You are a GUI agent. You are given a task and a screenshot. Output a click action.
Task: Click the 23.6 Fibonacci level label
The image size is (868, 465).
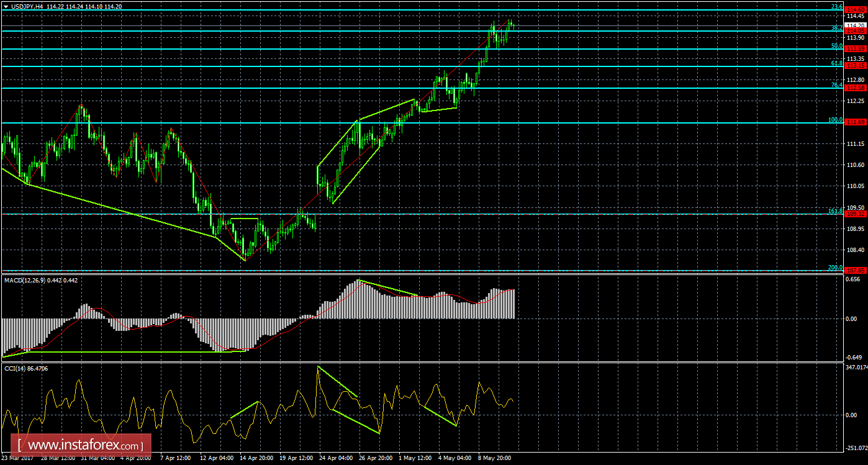836,7
